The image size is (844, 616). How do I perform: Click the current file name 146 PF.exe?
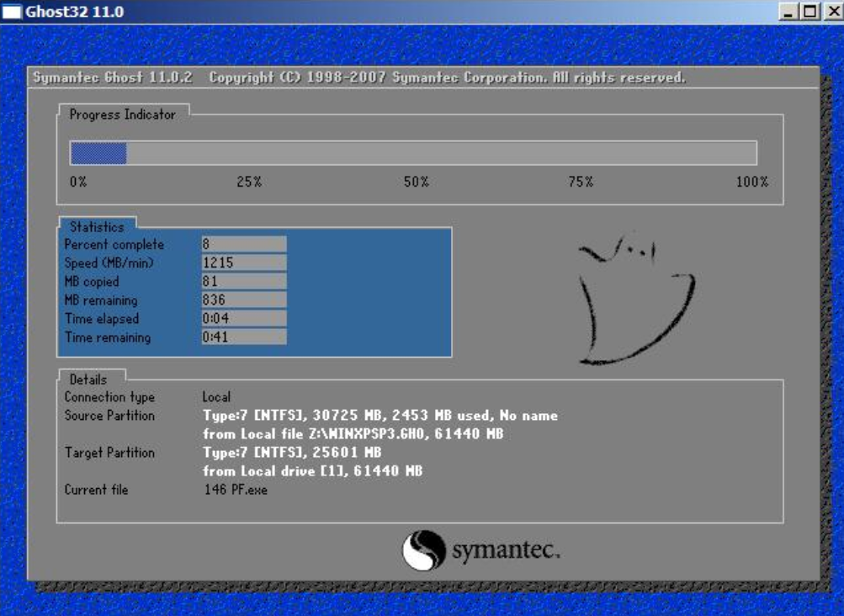[236, 489]
